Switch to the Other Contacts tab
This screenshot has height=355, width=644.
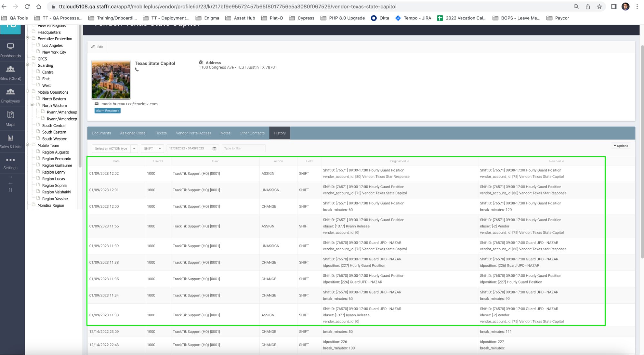(x=252, y=133)
